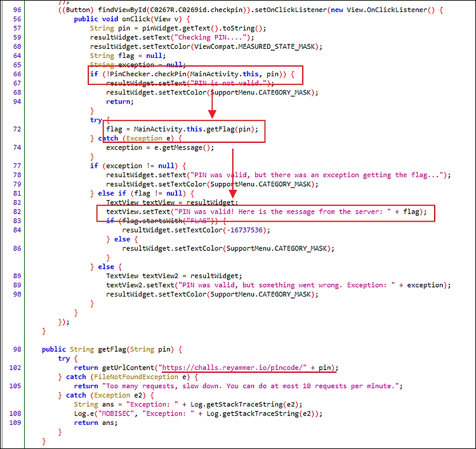Screen dimensions: 476x449
Task: Click the 'if (exception != null)' condition
Action: [138, 166]
